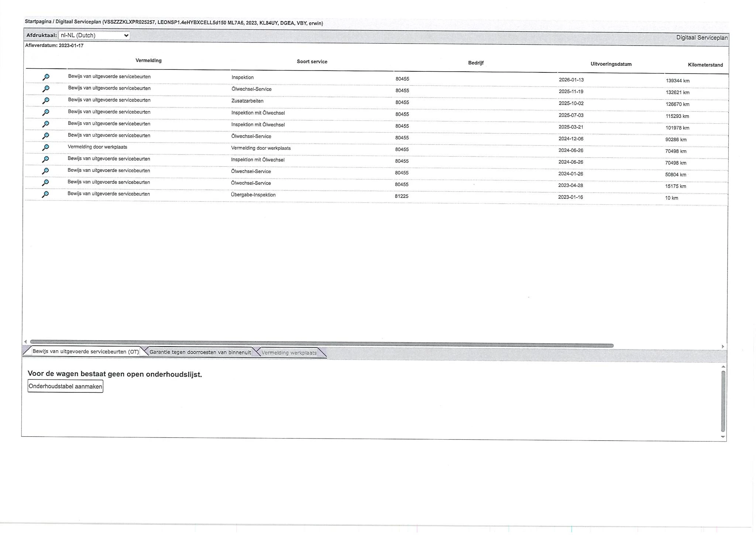Open magnifier for the 2023-04-28 Ölwechsel-Service row
756x535 pixels.
point(45,183)
